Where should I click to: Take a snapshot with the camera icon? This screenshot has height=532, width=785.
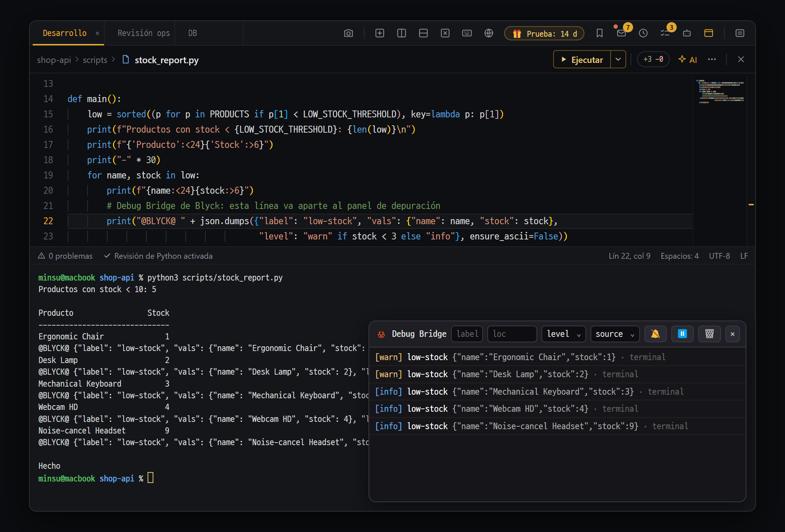coord(348,33)
